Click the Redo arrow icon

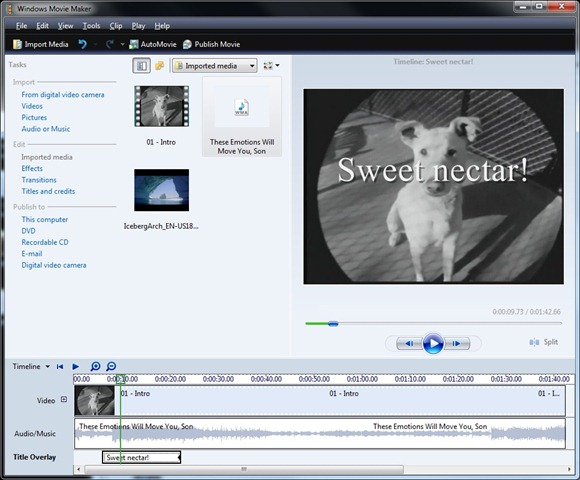[109, 44]
